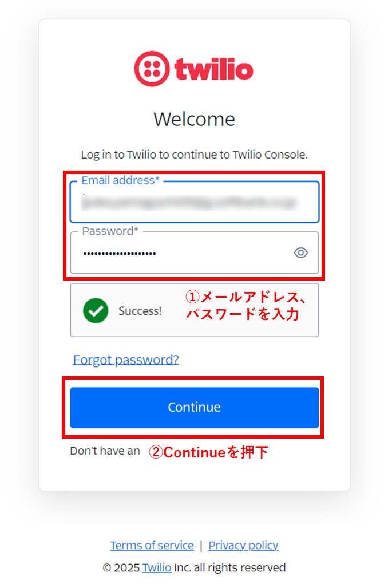Open the Forgot password? link

coord(126,360)
